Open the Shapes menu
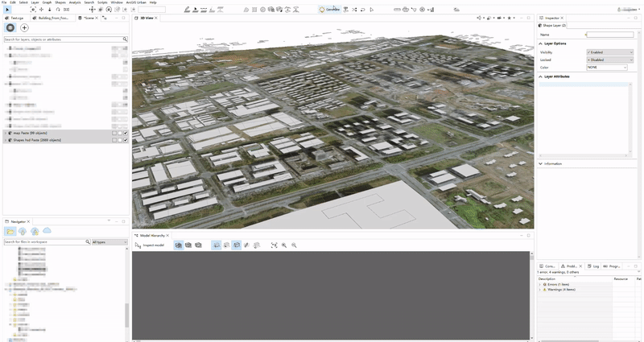 click(x=60, y=2)
